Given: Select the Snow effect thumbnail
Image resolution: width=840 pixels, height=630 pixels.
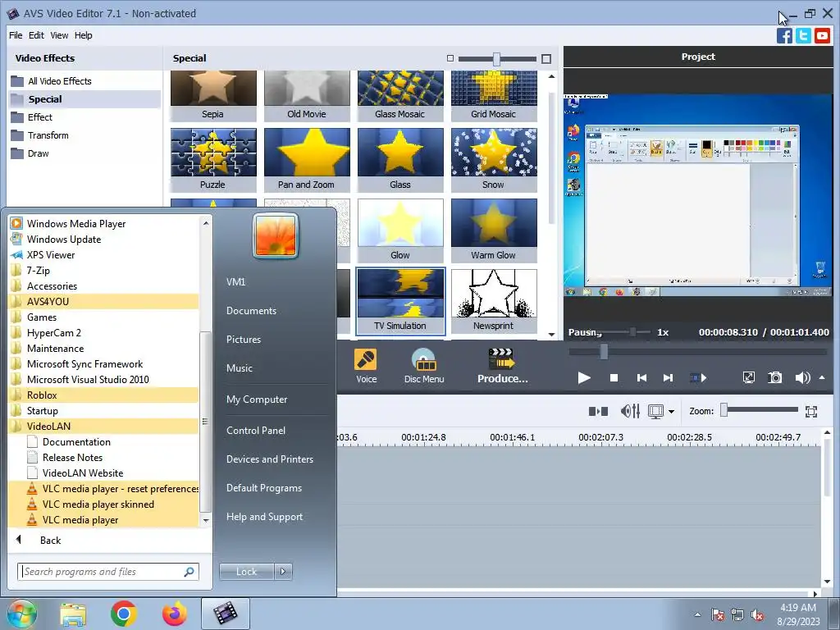Looking at the screenshot, I should pyautogui.click(x=493, y=160).
